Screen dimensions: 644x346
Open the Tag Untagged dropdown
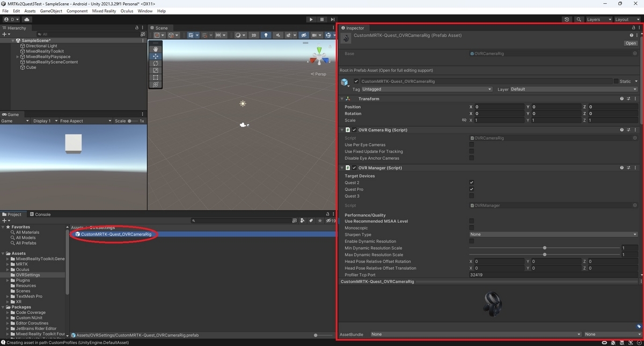[x=427, y=89]
